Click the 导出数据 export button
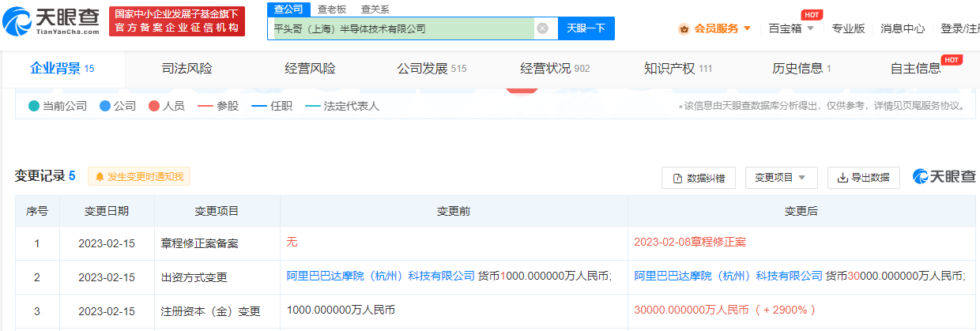980x331 pixels. pos(863,178)
